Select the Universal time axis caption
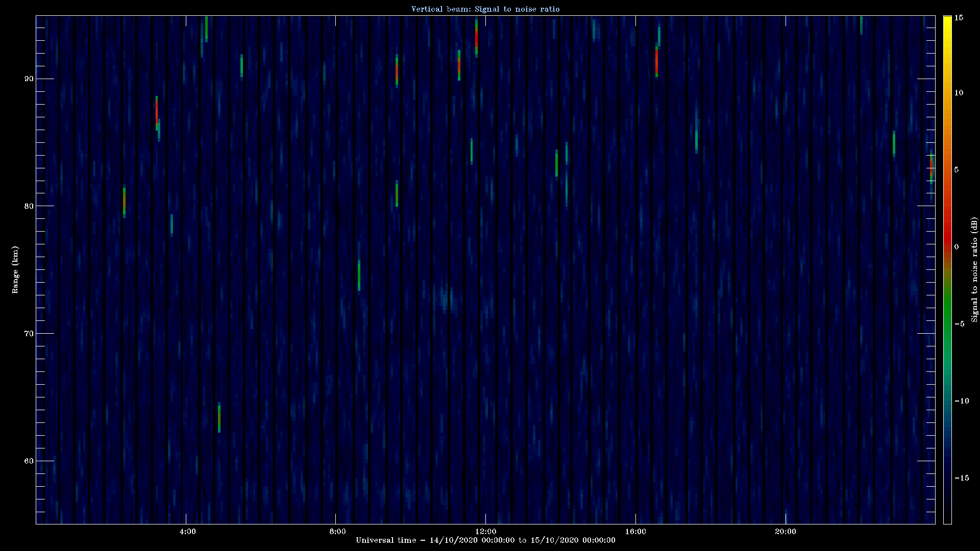Screen dimensions: 980x551 [x=485, y=540]
